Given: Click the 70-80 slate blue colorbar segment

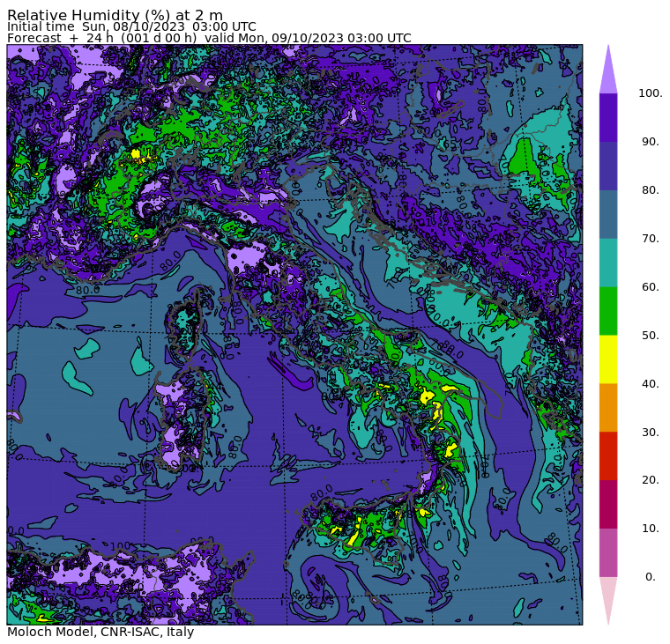Looking at the screenshot, I should point(608,214).
